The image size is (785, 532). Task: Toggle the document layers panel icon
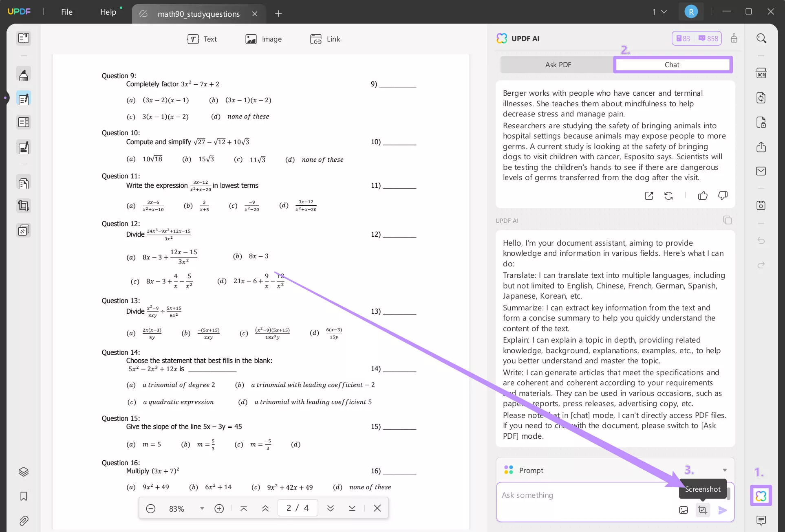(23, 471)
